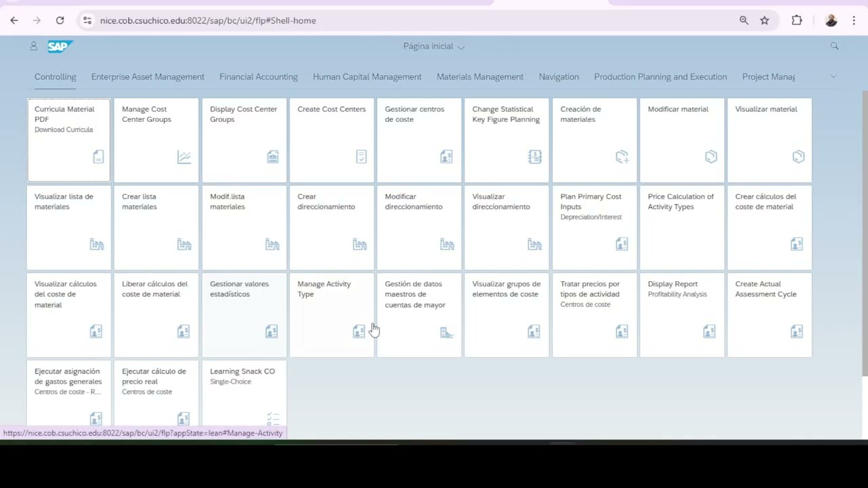Click icon on Gestión de datos maestros tile
The width and height of the screenshot is (868, 488).
pyautogui.click(x=447, y=332)
